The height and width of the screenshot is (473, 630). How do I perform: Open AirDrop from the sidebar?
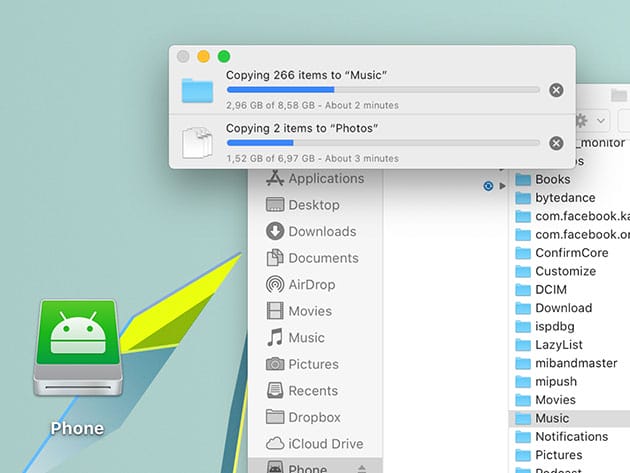point(309,284)
